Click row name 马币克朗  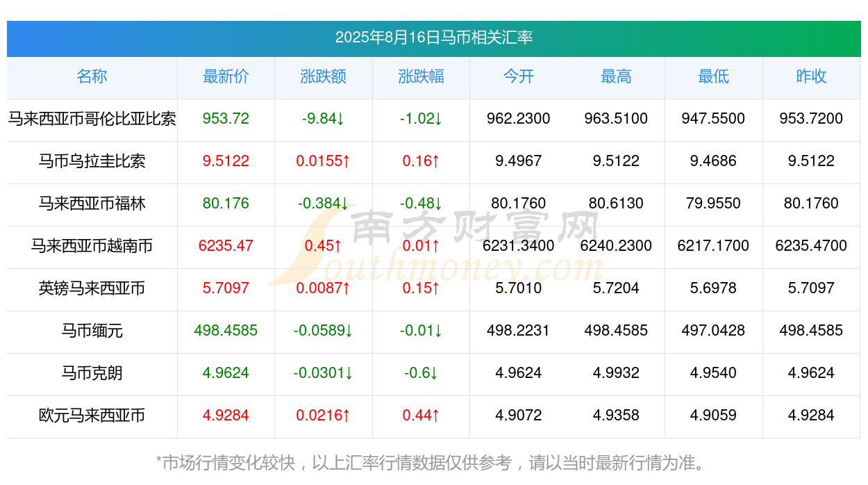pos(92,373)
